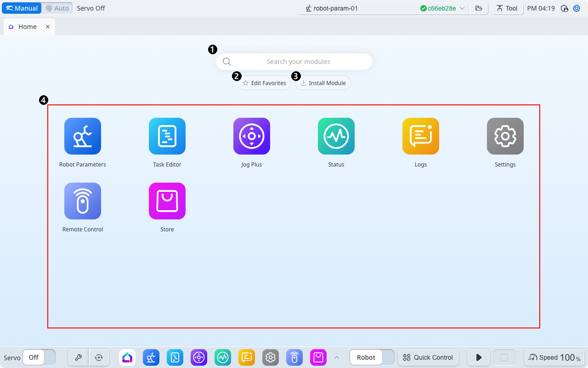Click the wrench icon in bottom bar
Screen dimensions: 588x368
pyautogui.click(x=79, y=357)
